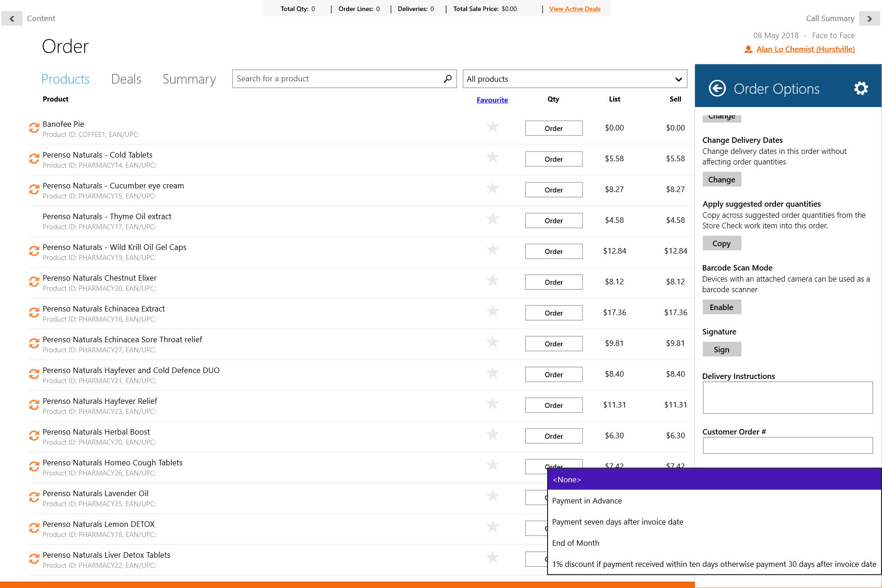This screenshot has height=588, width=882.
Task: Toggle favourite star for Echinacea Extract
Action: tap(492, 311)
